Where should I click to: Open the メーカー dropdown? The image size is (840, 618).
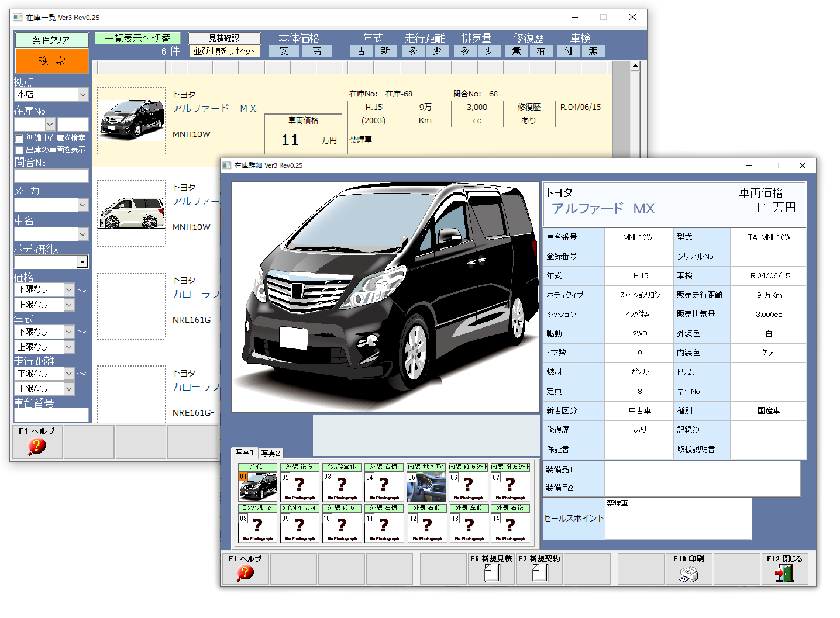tap(82, 205)
